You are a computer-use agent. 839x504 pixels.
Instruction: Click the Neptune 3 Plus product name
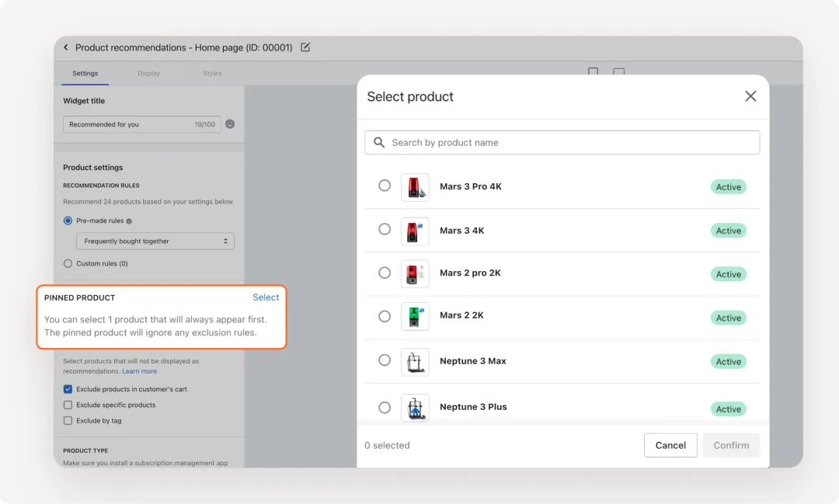[x=473, y=407]
